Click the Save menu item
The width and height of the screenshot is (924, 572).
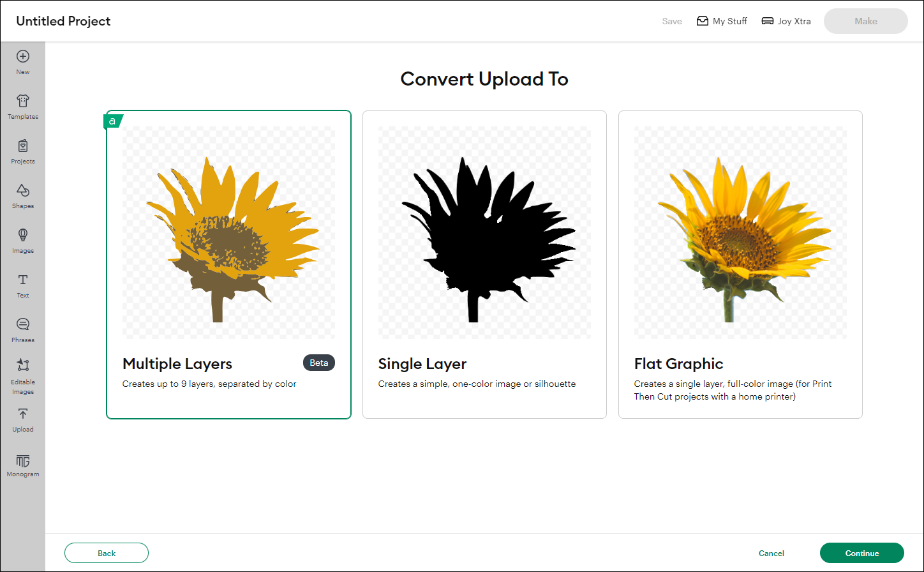(x=672, y=20)
